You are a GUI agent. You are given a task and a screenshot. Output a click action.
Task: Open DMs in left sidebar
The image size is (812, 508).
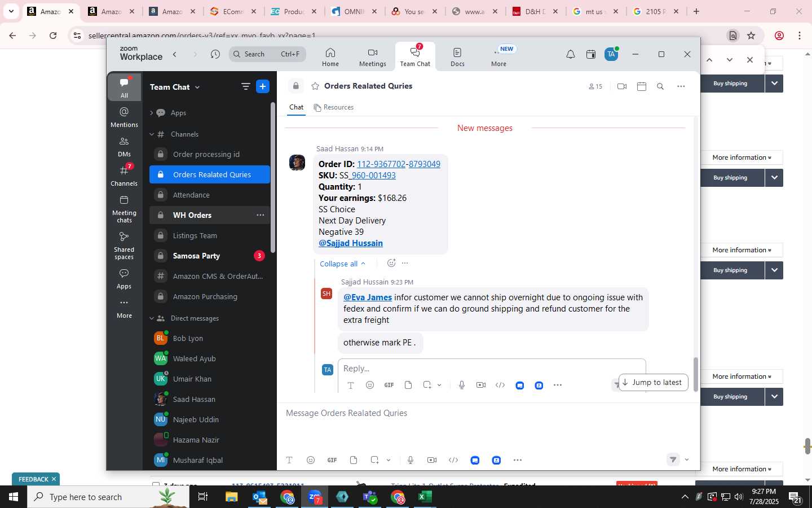point(124,146)
